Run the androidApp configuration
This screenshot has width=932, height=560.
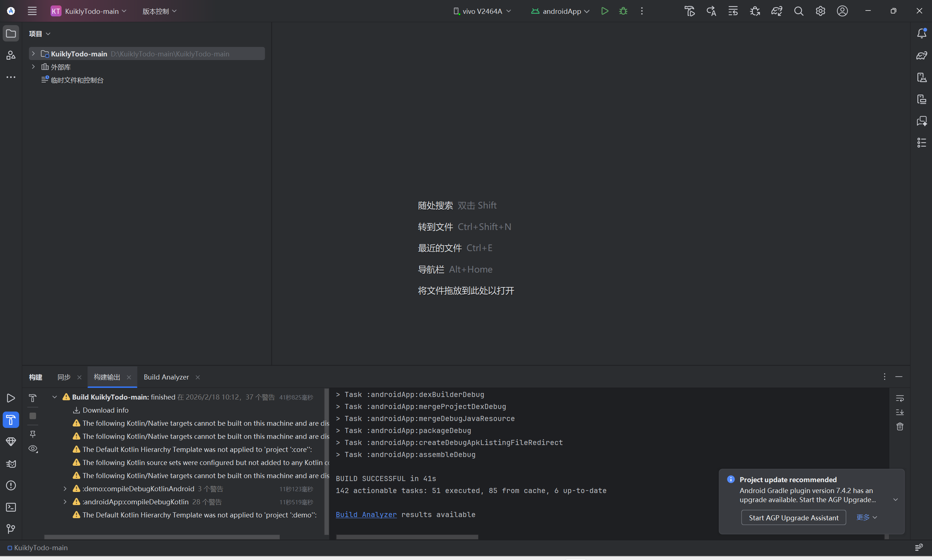pyautogui.click(x=605, y=11)
